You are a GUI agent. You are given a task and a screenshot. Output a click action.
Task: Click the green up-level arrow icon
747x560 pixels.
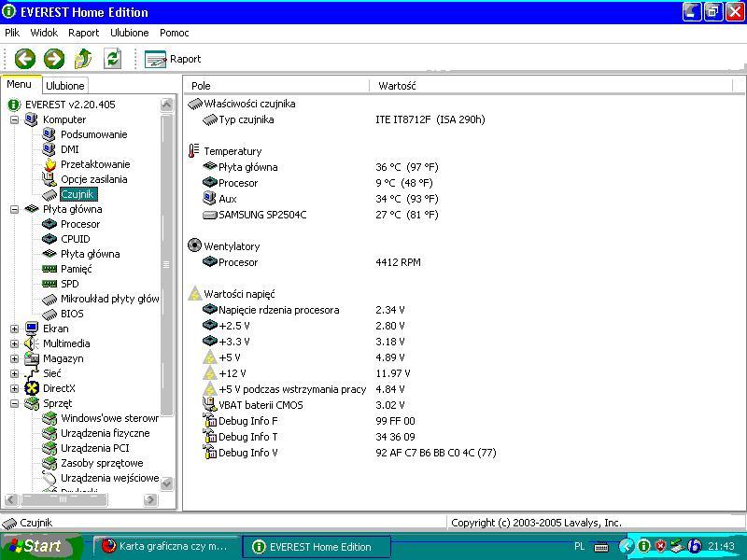coord(83,59)
